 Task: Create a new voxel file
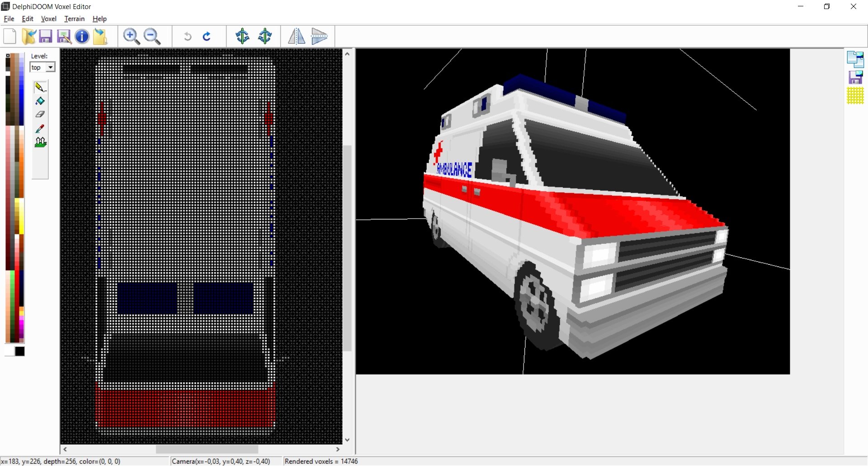(x=10, y=36)
